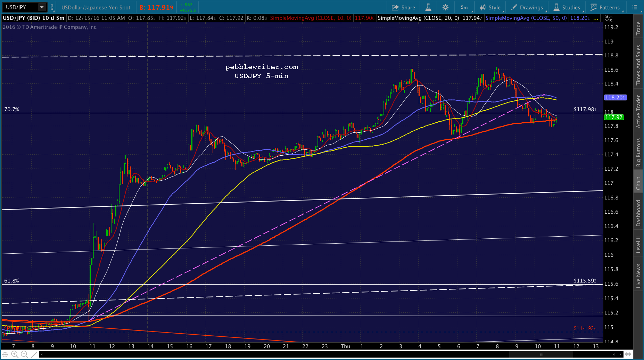The width and height of the screenshot is (644, 360).
Task: Click the 70.7% Fibonacci level label
Action: (11, 109)
